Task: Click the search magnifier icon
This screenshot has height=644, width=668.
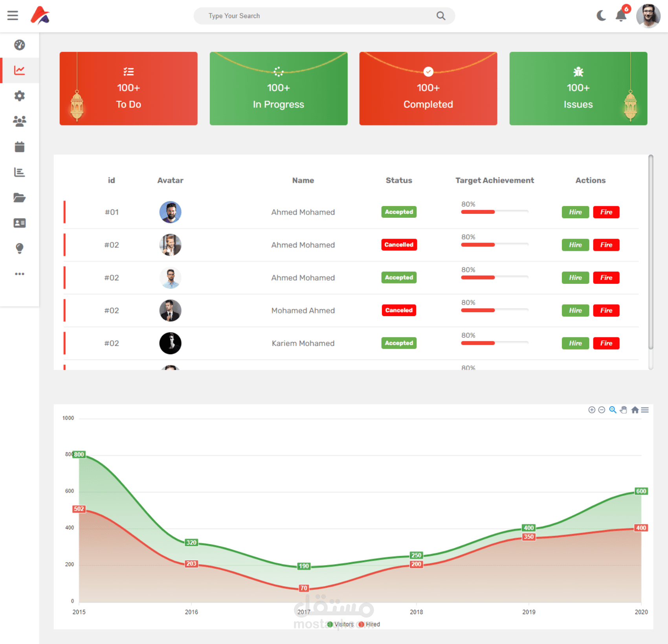Action: click(441, 16)
